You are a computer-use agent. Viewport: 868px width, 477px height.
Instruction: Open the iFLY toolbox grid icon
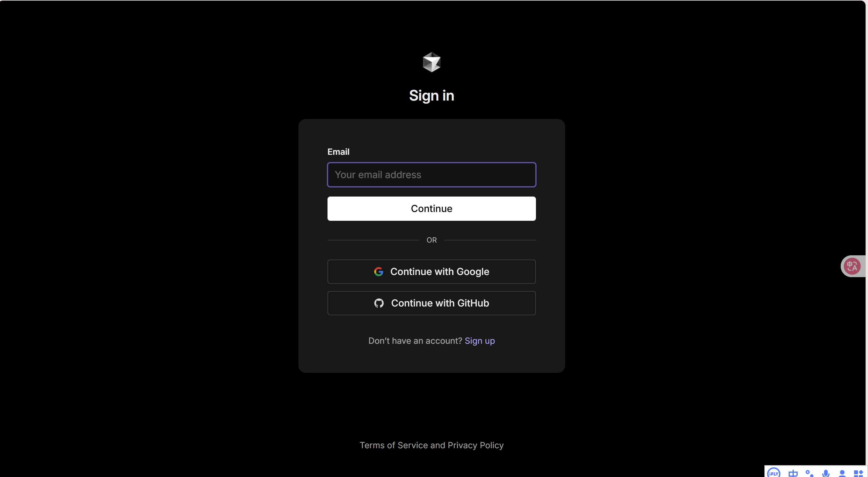tap(858, 473)
